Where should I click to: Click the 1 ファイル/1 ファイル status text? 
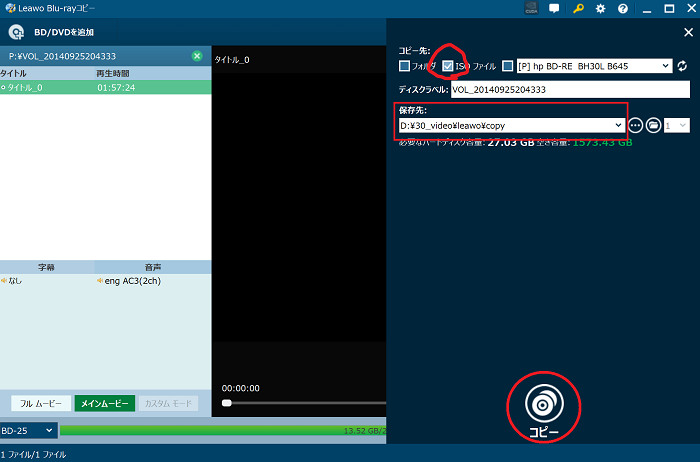[x=33, y=454]
